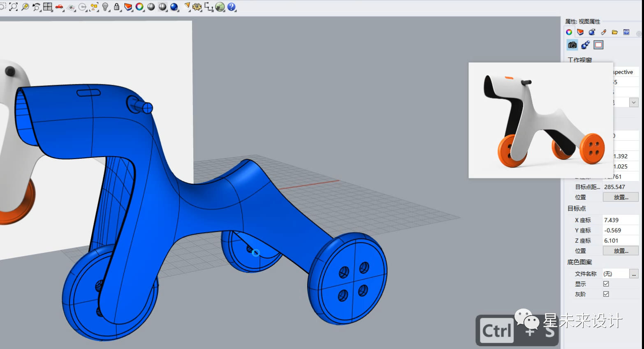The image size is (644, 349).
Task: Expand the projection dropdown arrow in panel
Action: pyautogui.click(x=634, y=102)
